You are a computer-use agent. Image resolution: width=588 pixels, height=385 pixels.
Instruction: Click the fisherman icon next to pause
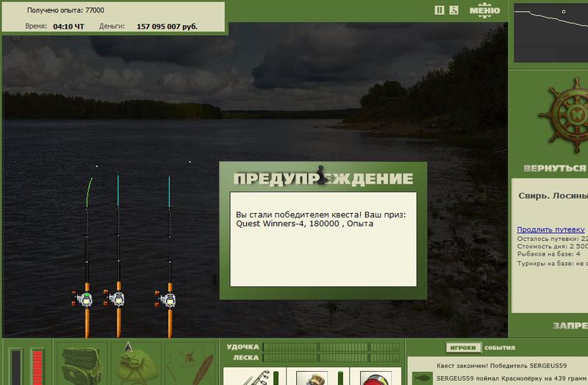[453, 10]
